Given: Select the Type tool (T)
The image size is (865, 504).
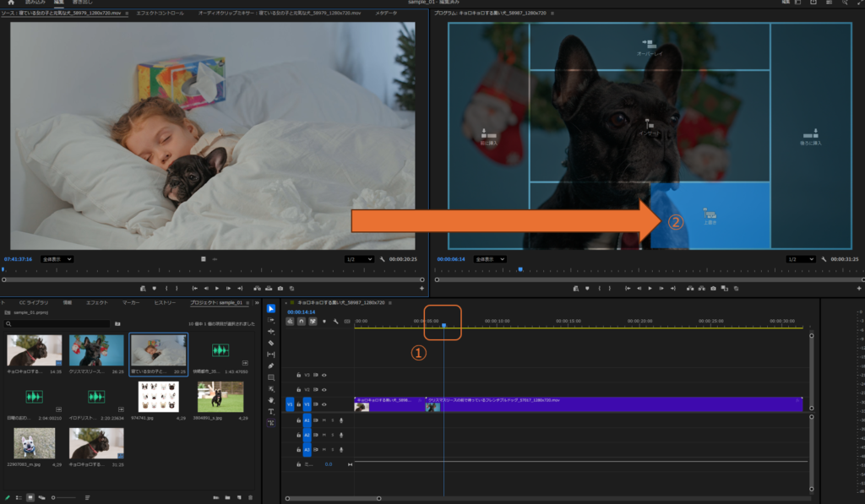Looking at the screenshot, I should coord(271,411).
